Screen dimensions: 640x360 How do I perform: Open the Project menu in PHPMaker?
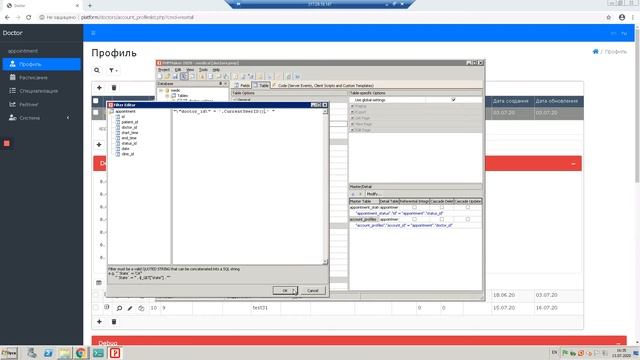(164, 70)
